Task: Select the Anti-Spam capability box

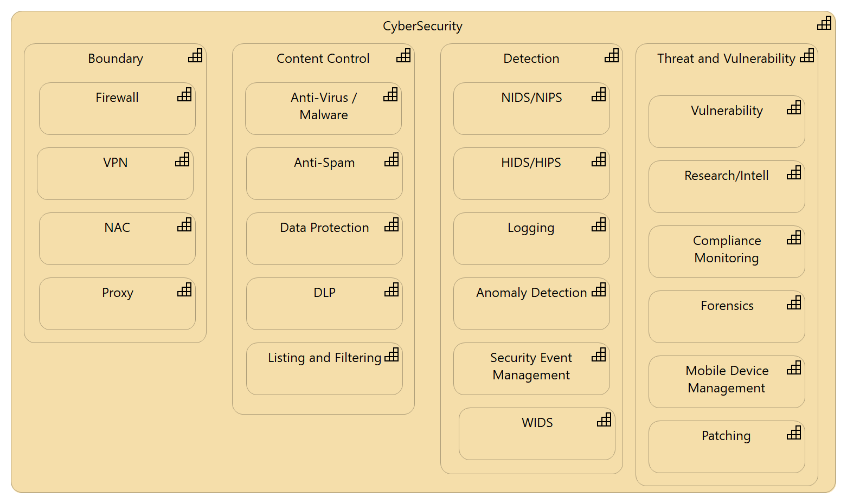Action: pos(324,174)
